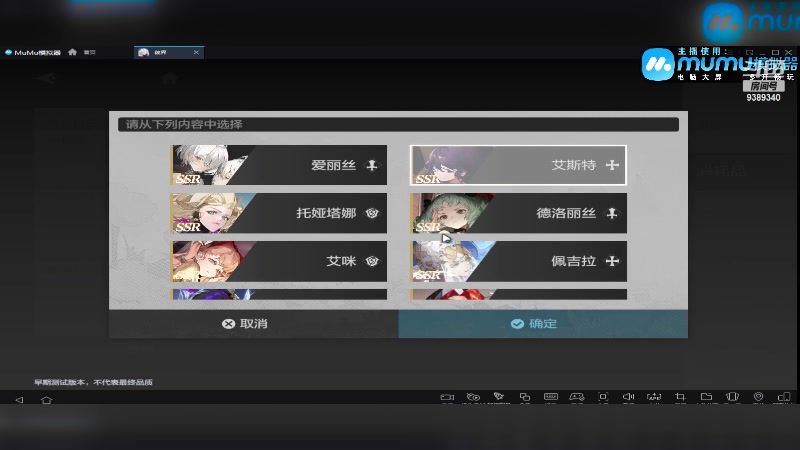
Task: Toggle fullscreen mode icon
Action: coord(603,396)
